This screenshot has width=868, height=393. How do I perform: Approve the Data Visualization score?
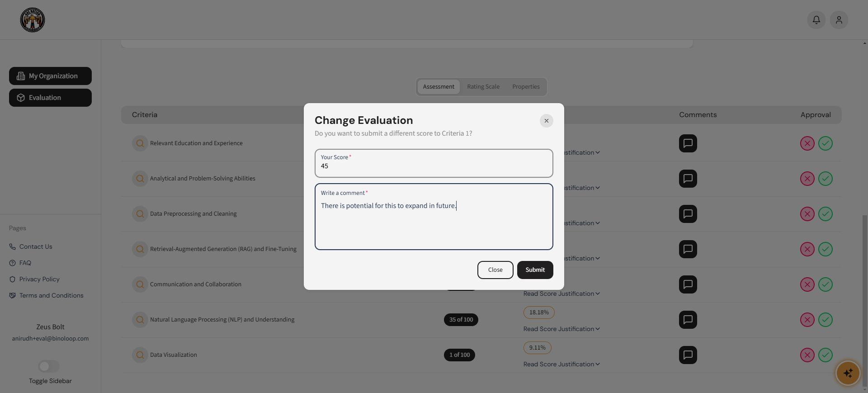825,355
